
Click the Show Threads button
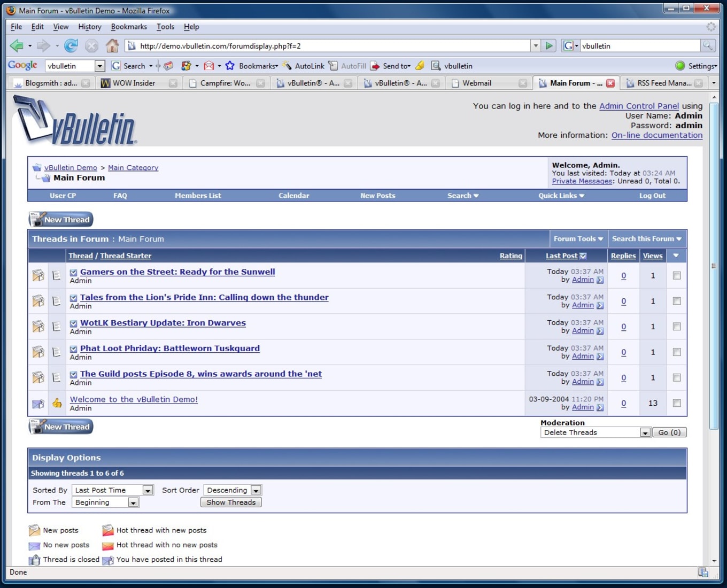pyautogui.click(x=231, y=502)
